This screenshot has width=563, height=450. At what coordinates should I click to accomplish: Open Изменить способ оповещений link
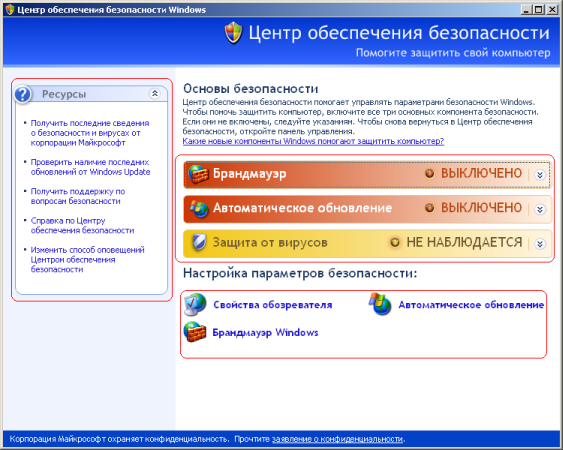coord(87,259)
